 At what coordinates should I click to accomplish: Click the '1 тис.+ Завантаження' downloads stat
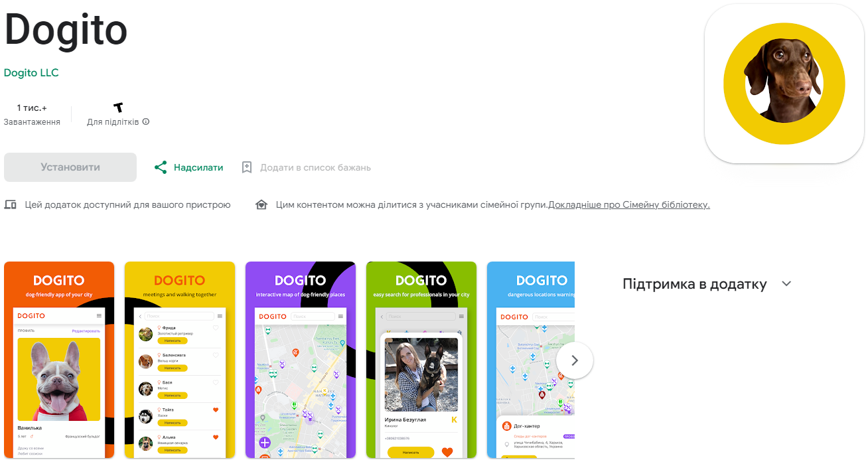(x=32, y=114)
